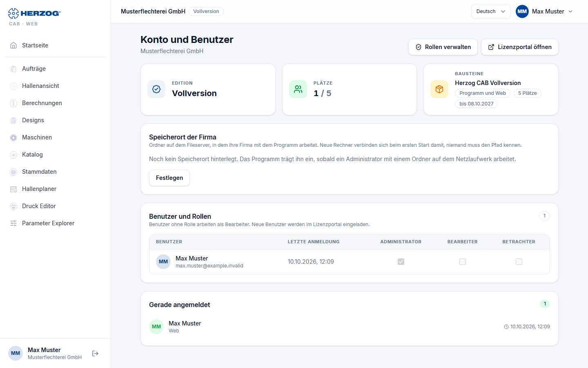Click the Katalog sidebar icon
The width and height of the screenshot is (588, 368).
[x=13, y=155]
